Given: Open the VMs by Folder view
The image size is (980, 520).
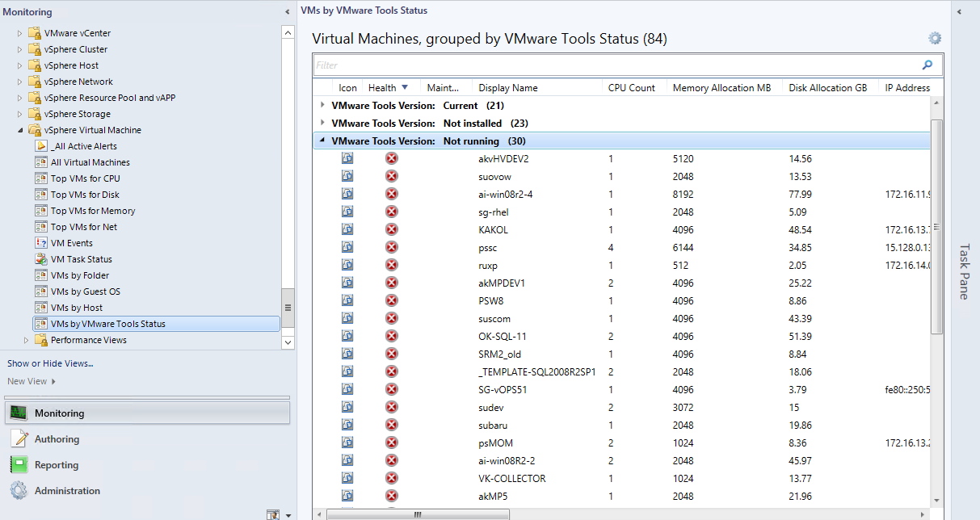Looking at the screenshot, I should (x=80, y=275).
